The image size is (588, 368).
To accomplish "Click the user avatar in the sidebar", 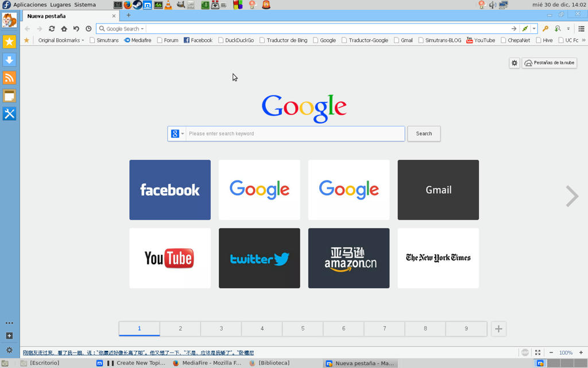I will tap(9, 20).
